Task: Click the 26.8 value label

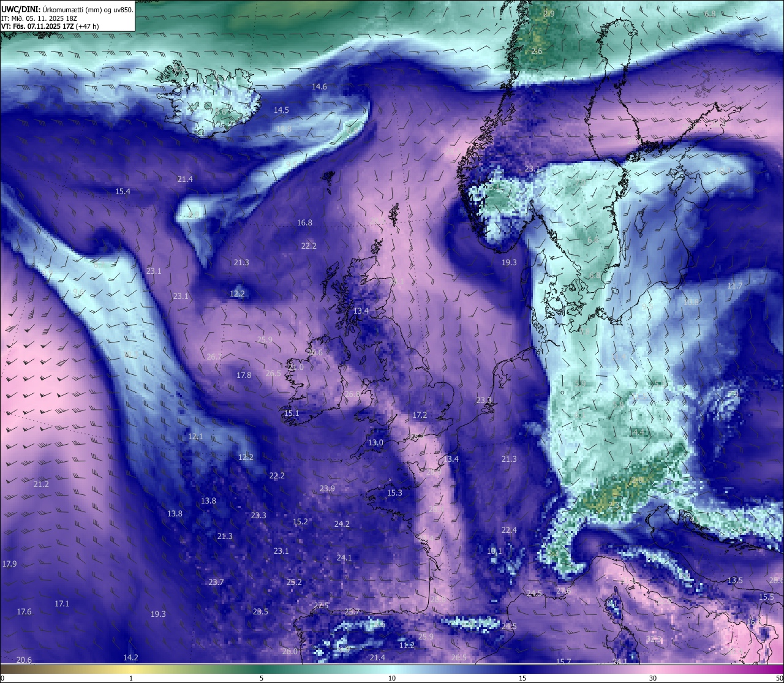Action: pos(352,394)
